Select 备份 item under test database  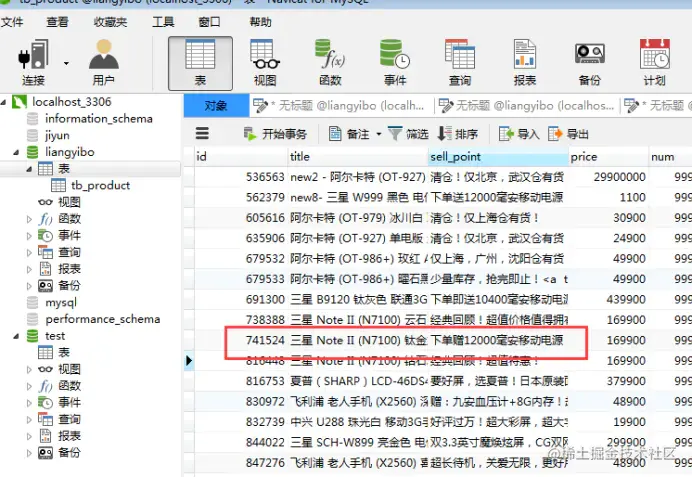point(69,453)
